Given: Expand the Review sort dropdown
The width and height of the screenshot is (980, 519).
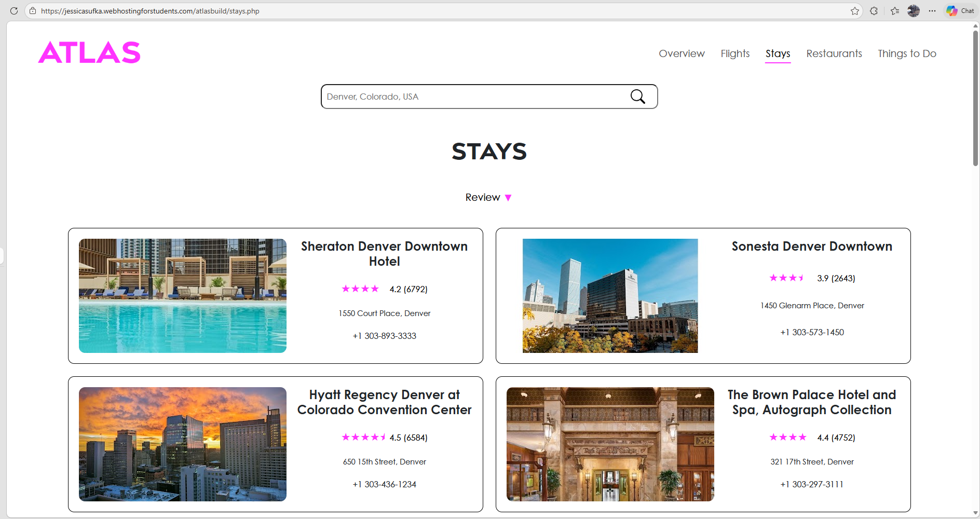Looking at the screenshot, I should (x=488, y=198).
